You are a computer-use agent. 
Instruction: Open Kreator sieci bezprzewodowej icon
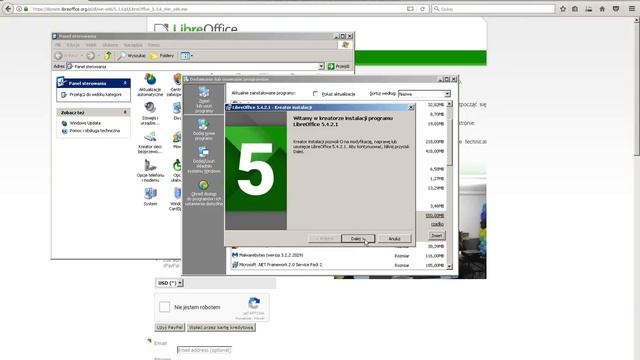[x=150, y=143]
